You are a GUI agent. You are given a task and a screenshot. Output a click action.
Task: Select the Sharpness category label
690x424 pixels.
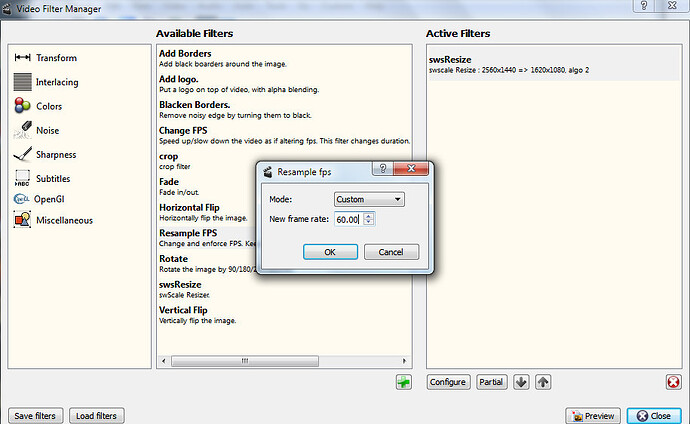pyautogui.click(x=56, y=154)
